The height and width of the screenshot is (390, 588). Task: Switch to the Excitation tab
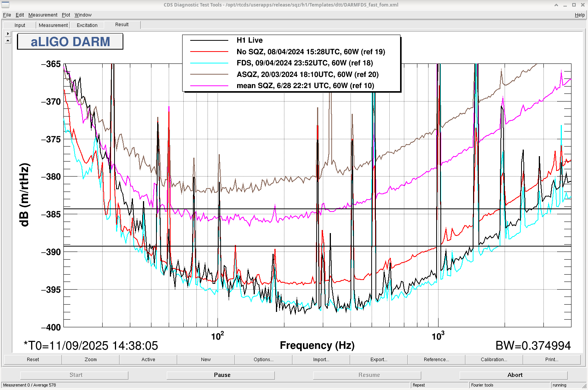click(87, 25)
